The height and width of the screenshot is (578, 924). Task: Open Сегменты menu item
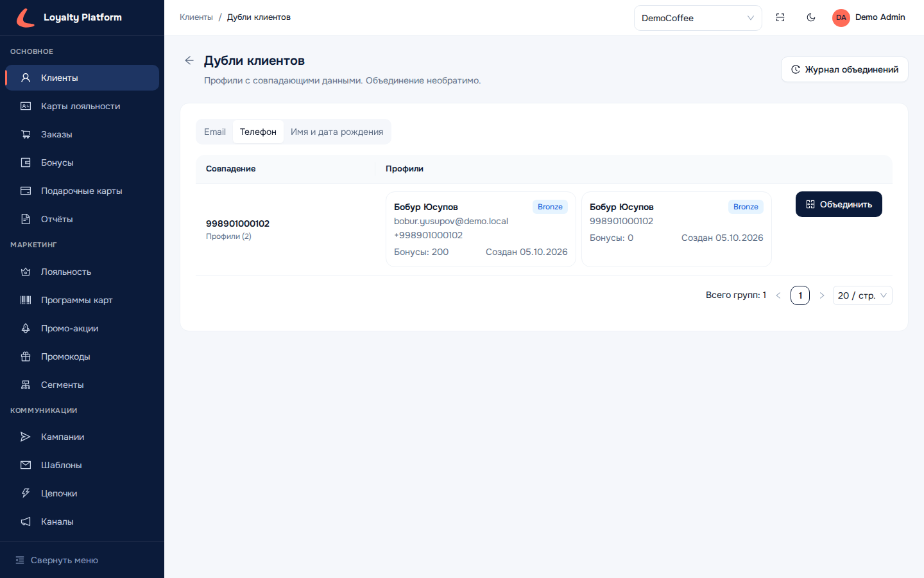pos(82,385)
